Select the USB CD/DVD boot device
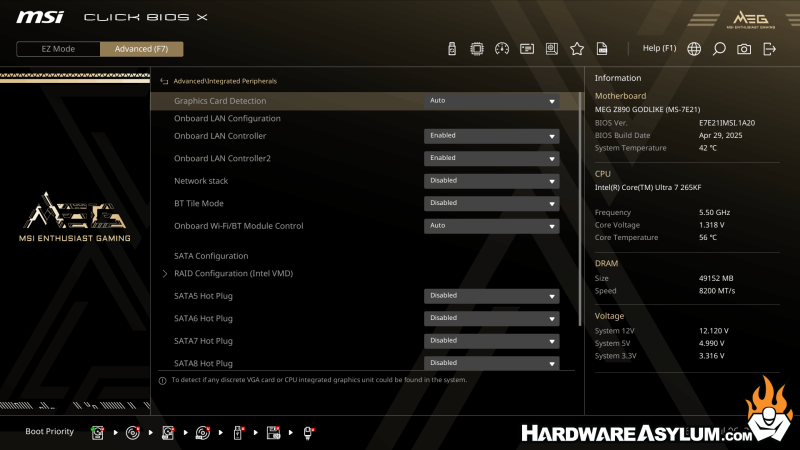This screenshot has width=800, height=450. pyautogui.click(x=203, y=433)
